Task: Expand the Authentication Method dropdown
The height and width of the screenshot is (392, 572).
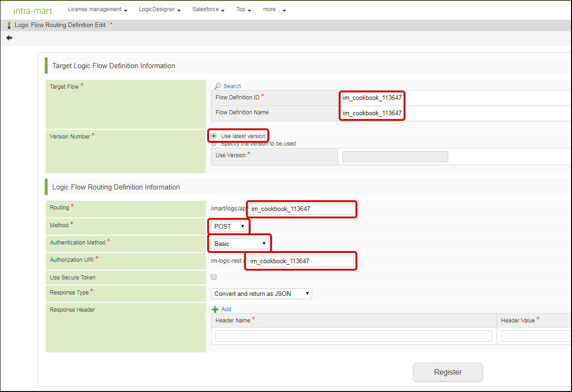Action: [240, 244]
